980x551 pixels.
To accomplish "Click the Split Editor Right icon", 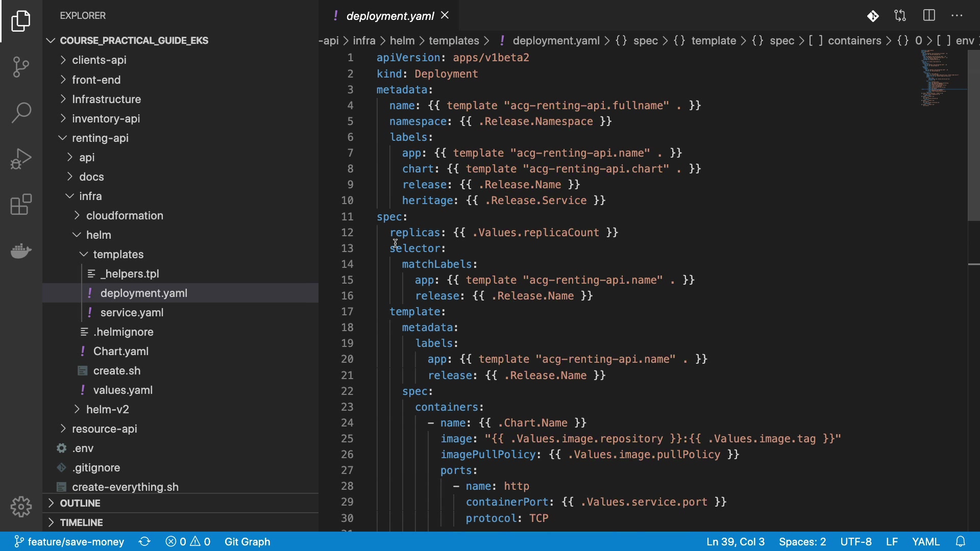I will [x=929, y=16].
